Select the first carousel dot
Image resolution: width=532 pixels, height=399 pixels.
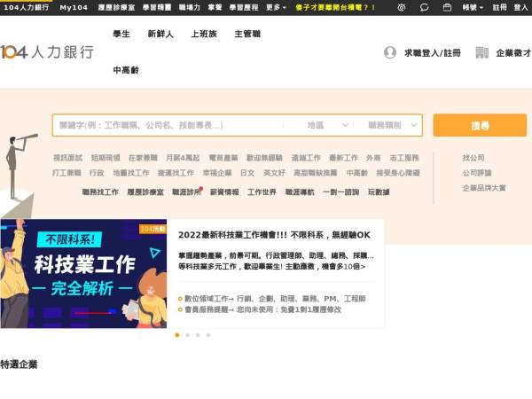tap(177, 335)
